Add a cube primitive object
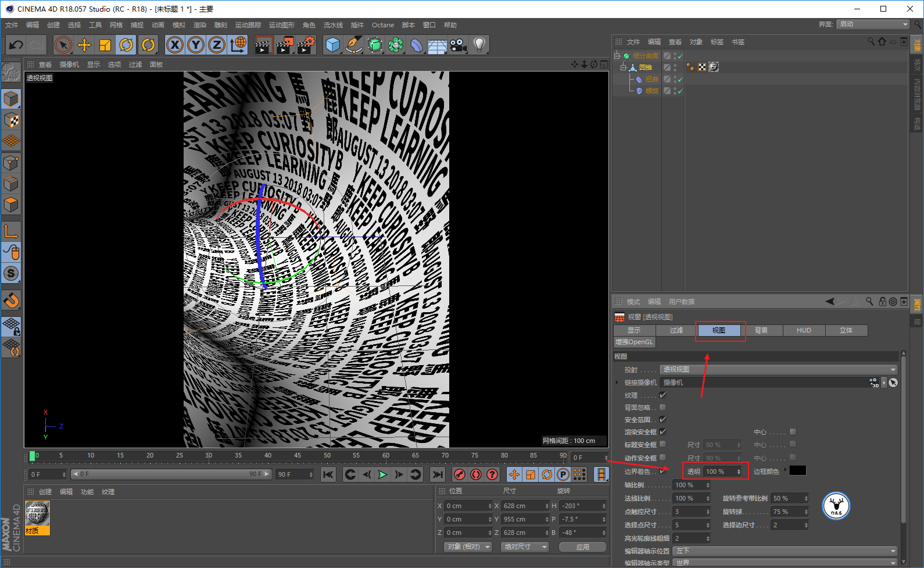The width and height of the screenshot is (924, 568). pyautogui.click(x=333, y=45)
